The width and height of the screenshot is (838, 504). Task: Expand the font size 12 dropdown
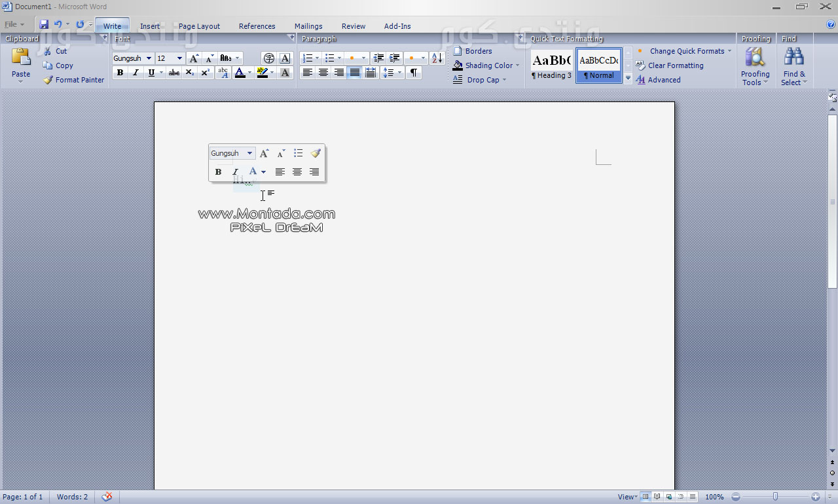point(179,58)
